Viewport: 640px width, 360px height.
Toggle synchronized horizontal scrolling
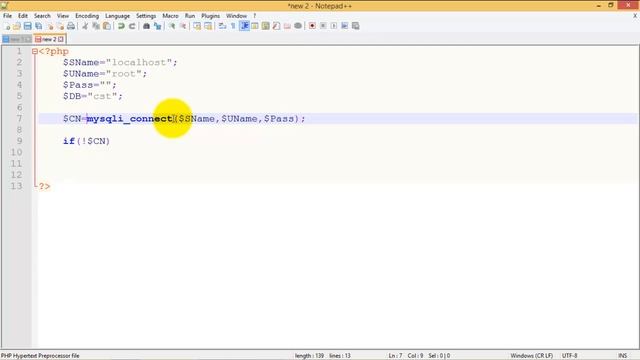(x=208, y=26)
